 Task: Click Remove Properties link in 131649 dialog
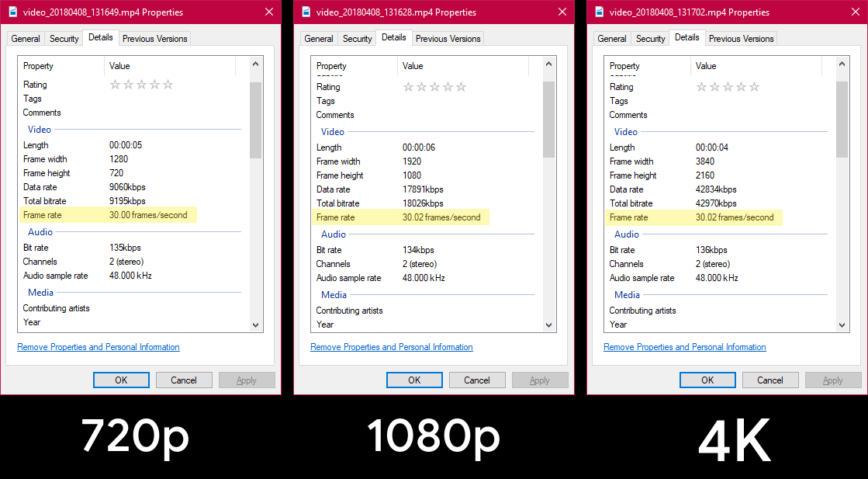click(x=98, y=347)
